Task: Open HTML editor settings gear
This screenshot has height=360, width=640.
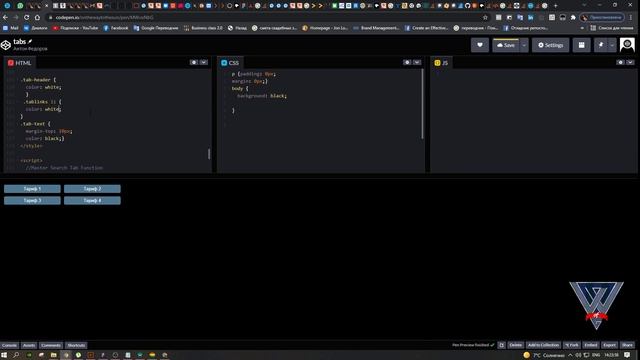Action: (193, 62)
